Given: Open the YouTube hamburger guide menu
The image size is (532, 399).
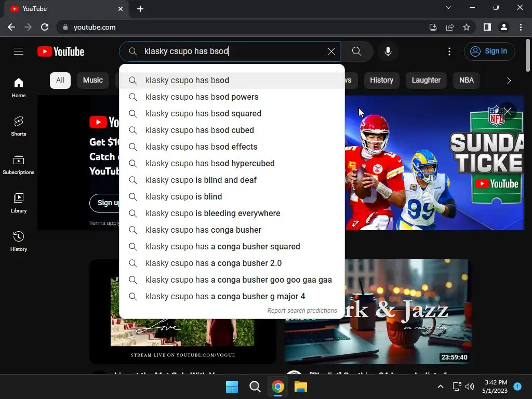Looking at the screenshot, I should tap(19, 51).
